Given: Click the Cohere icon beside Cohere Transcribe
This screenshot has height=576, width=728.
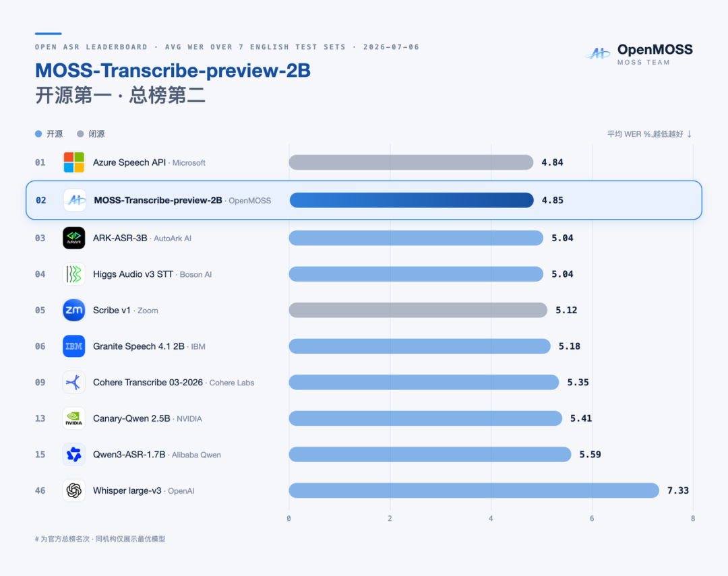Looking at the screenshot, I should pos(74,383).
